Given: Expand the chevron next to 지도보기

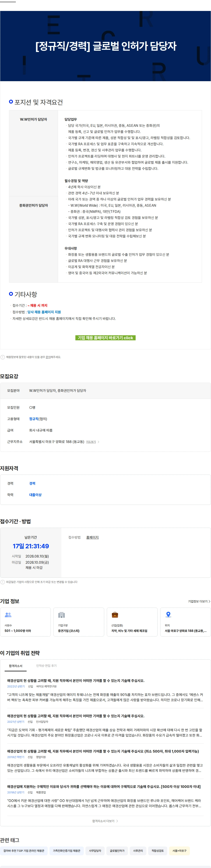Looking at the screenshot, I should point(98,442).
